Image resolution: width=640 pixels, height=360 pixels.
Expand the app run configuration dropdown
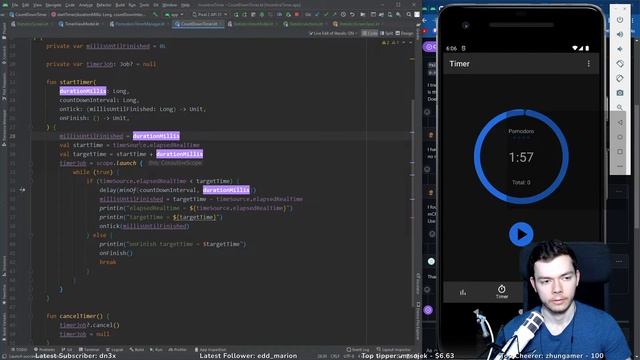tap(174, 14)
